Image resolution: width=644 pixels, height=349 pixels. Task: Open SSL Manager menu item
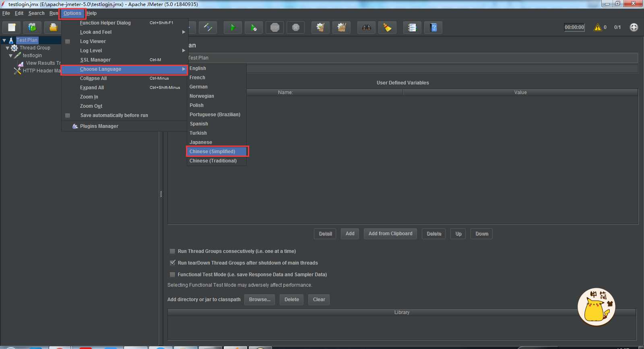coord(125,60)
